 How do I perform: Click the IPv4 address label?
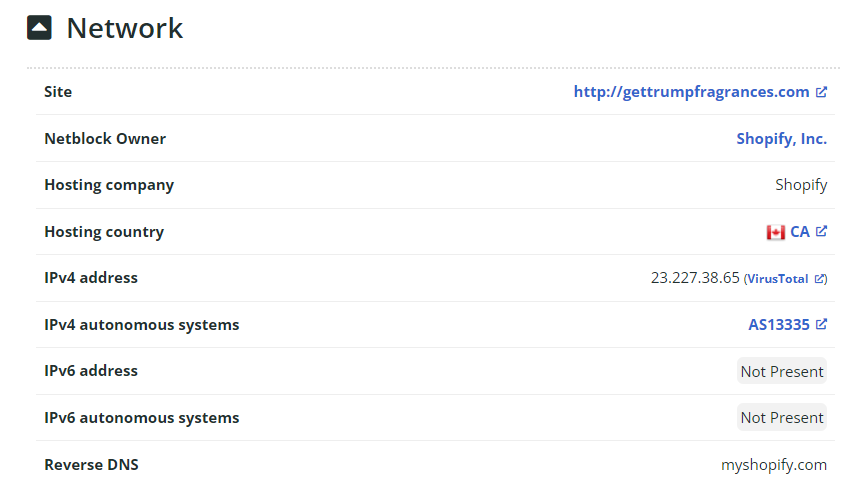click(91, 277)
